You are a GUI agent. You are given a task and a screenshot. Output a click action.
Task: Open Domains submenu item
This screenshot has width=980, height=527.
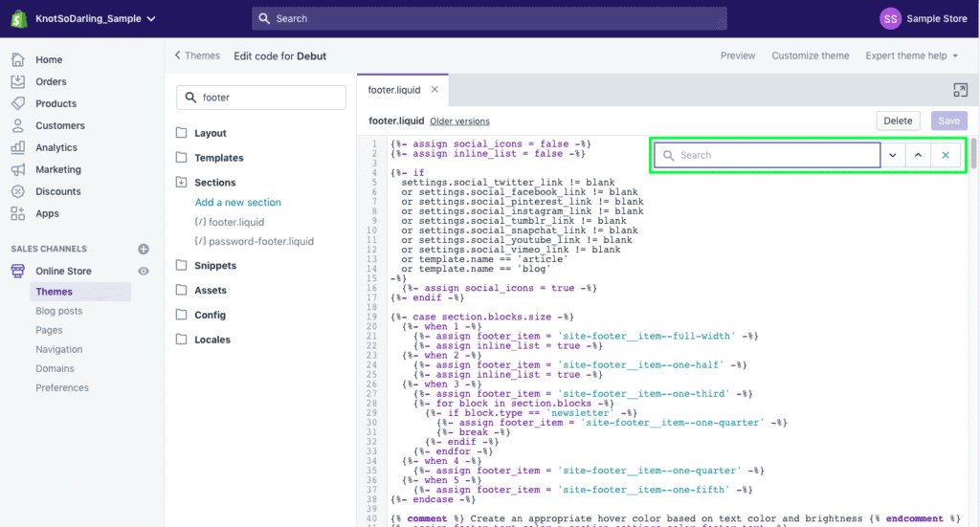pyautogui.click(x=55, y=369)
